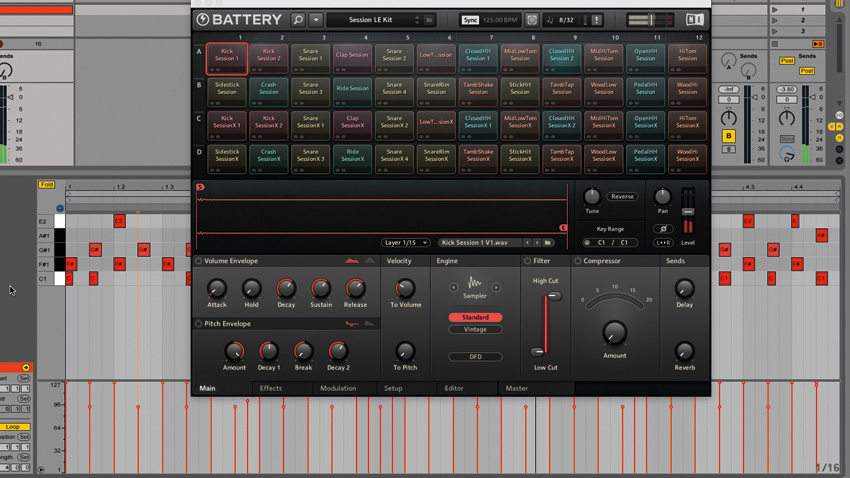
Task: Select next engine with right arrow
Action: [496, 287]
